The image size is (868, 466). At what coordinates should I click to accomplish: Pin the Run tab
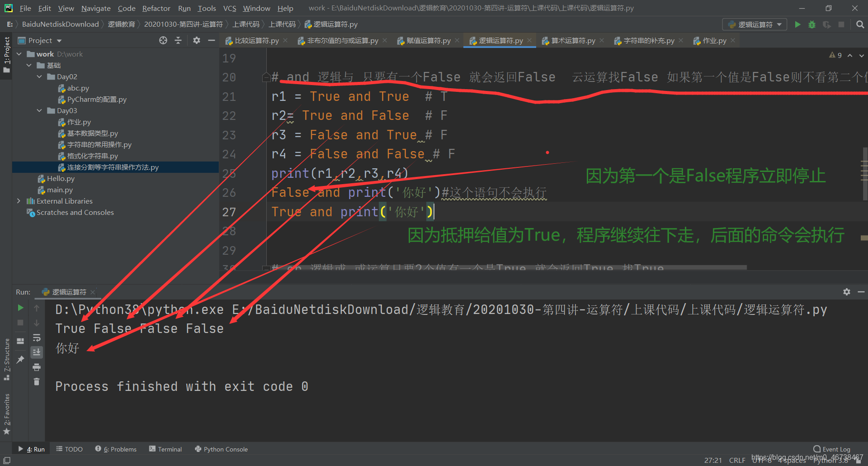(20, 360)
